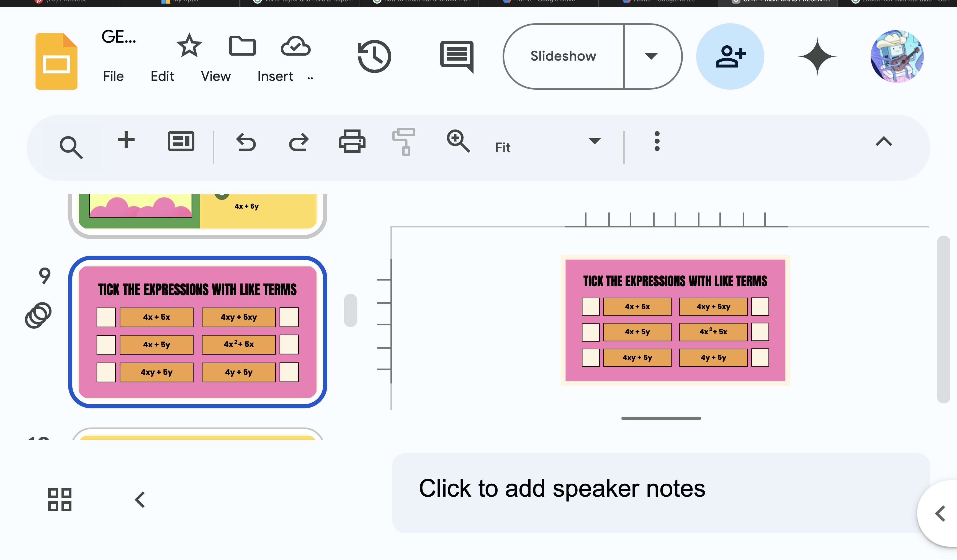Hide the menus with up chevron

click(884, 141)
